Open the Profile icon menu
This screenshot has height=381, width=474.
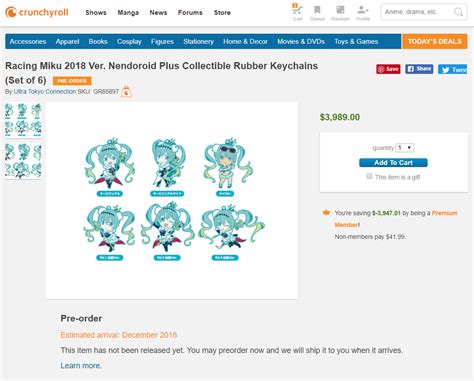pyautogui.click(x=363, y=13)
